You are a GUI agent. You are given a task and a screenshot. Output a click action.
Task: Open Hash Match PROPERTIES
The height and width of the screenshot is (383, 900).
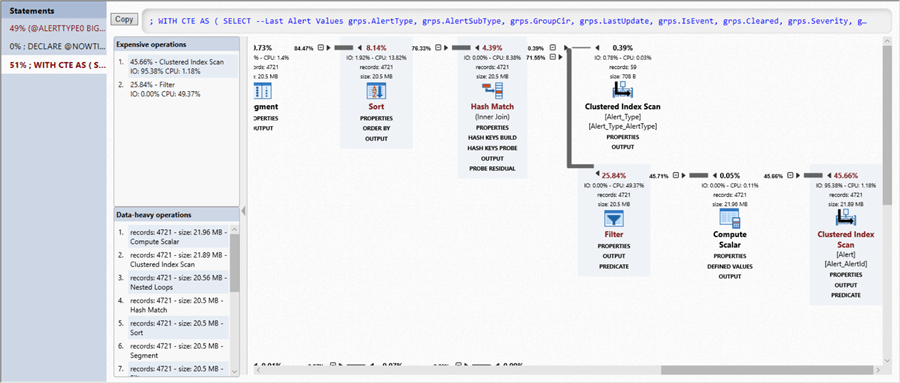tap(492, 127)
